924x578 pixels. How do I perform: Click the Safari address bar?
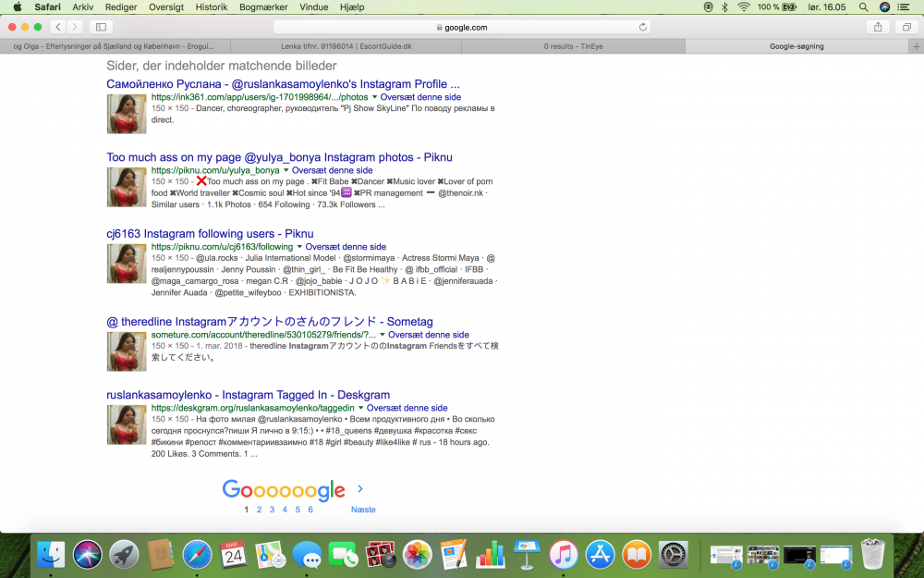click(462, 27)
